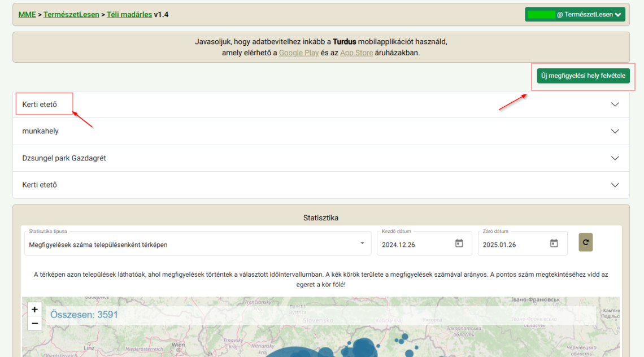Screen dimensions: 644x357
Task: Click the Összesen: 3591 total label
Action: (x=84, y=315)
